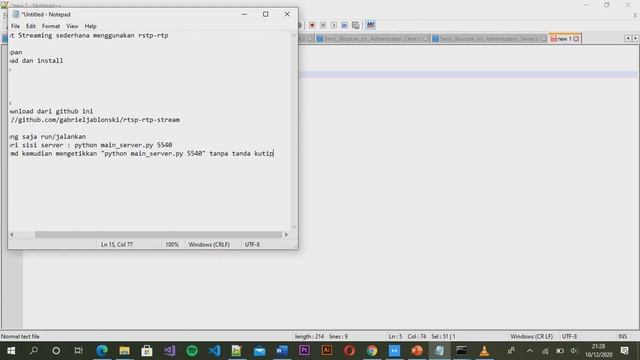Click the Save Recorded Macro icon in Notepad++

[344, 25]
